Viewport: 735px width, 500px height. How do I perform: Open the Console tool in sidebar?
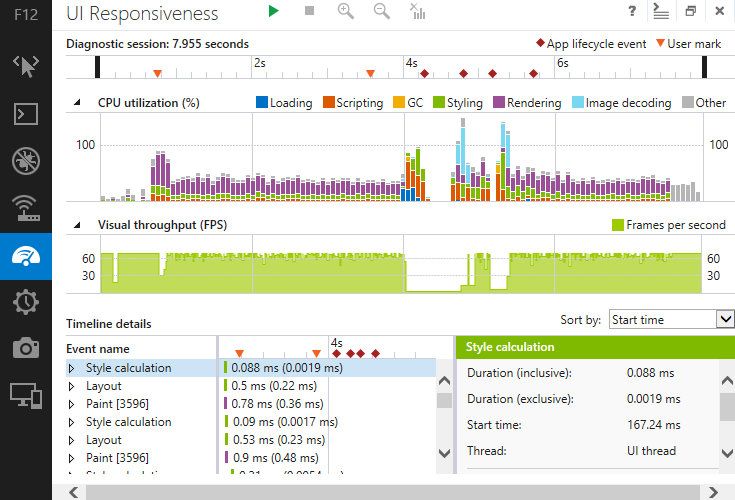[x=26, y=113]
